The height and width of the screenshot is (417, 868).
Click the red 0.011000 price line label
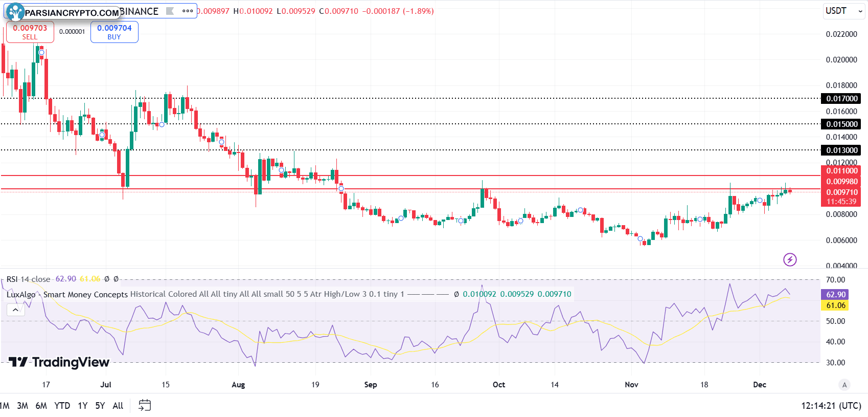coord(841,171)
